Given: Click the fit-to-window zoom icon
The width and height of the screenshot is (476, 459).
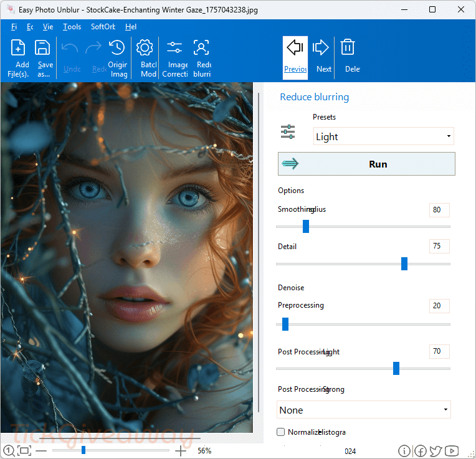Looking at the screenshot, I should (x=24, y=450).
